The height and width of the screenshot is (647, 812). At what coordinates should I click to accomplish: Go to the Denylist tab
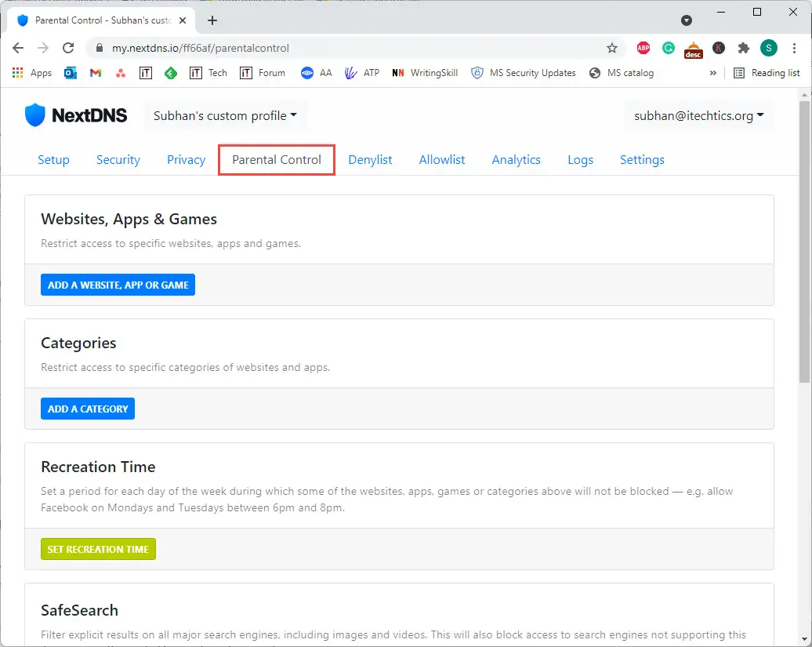click(370, 160)
